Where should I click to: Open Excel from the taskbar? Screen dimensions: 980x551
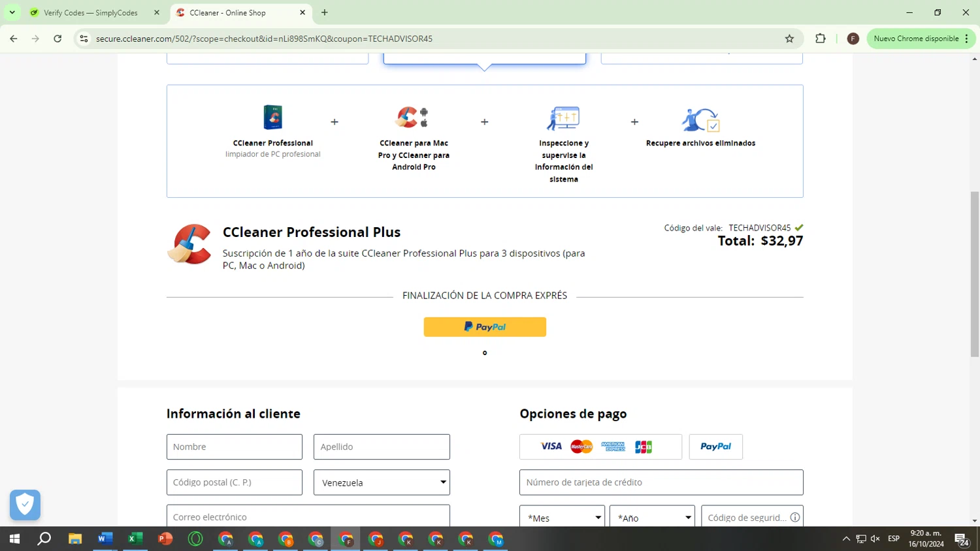(x=135, y=539)
